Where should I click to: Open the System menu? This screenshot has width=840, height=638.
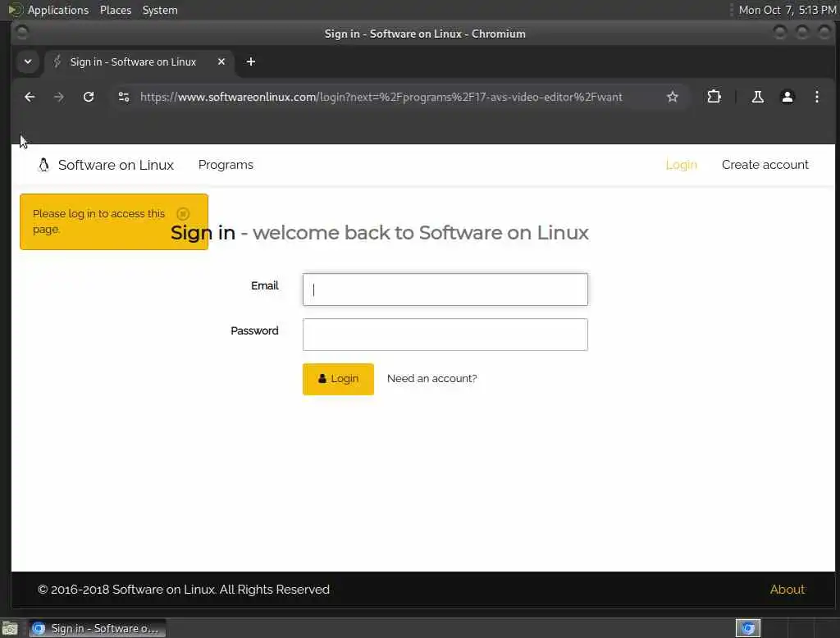[x=160, y=10]
